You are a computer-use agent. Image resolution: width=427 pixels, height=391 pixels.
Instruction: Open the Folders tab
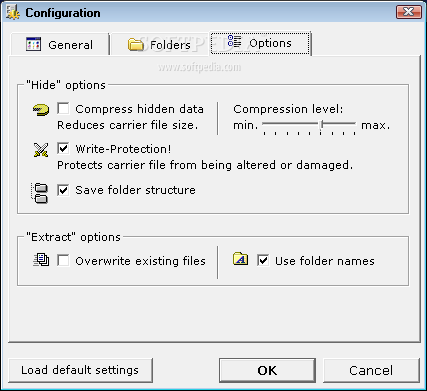pyautogui.click(x=160, y=44)
